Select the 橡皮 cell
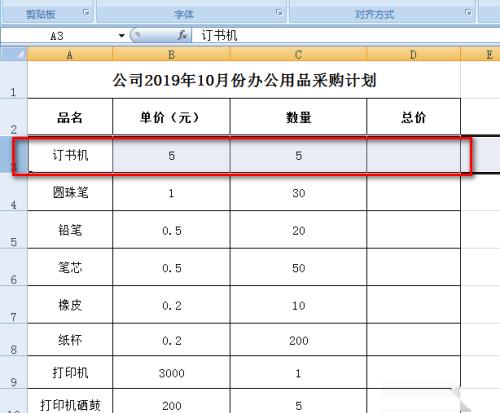The image size is (500, 413). (x=70, y=305)
